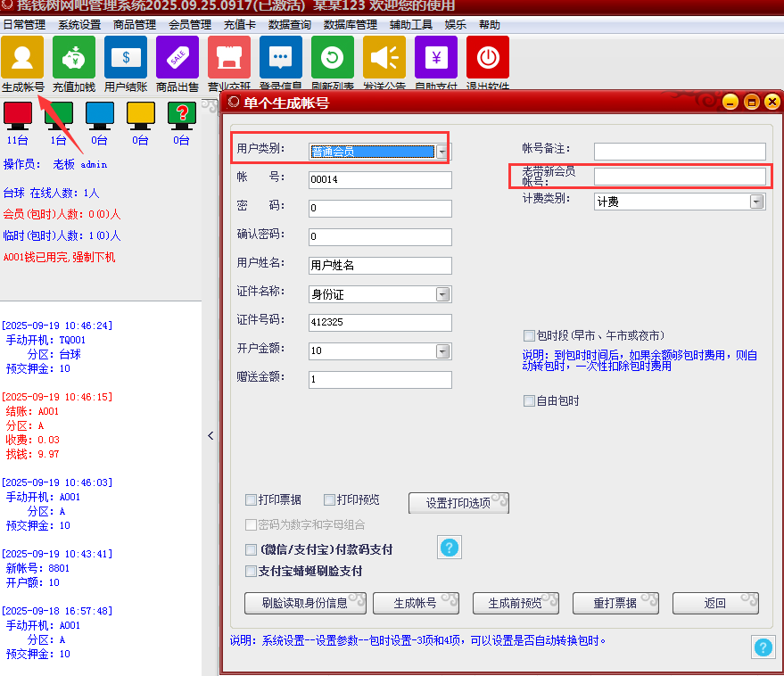
Task: Click the 生成帐号 toolbar icon
Action: (x=22, y=57)
